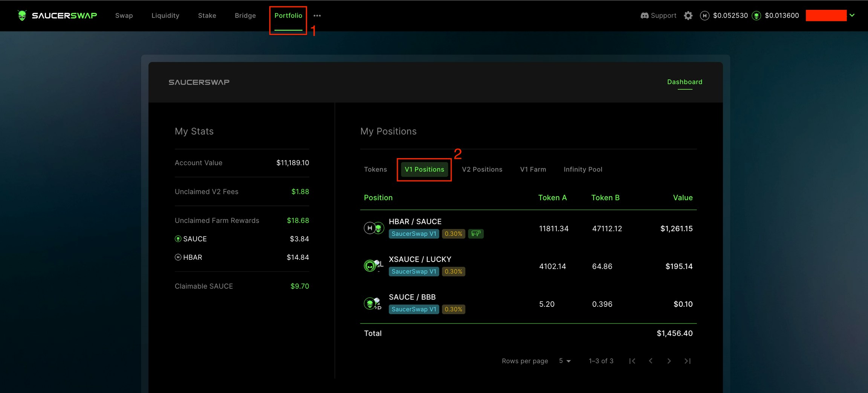Open the Bridge page
This screenshot has width=868, height=393.
[x=245, y=15]
